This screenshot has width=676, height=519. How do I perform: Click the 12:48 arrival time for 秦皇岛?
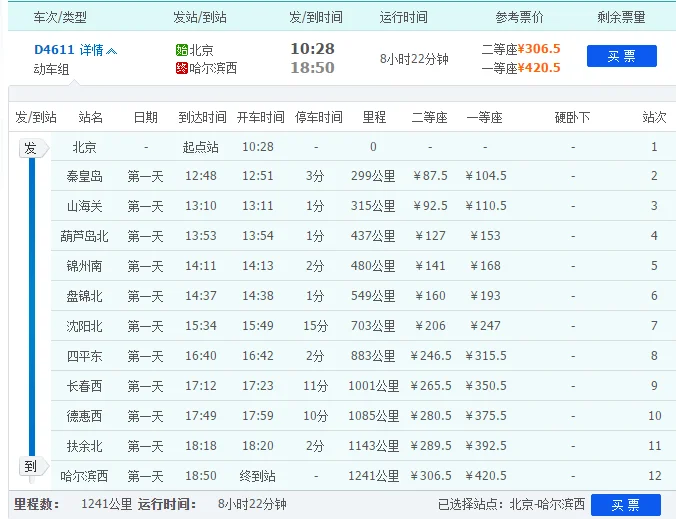click(201, 176)
